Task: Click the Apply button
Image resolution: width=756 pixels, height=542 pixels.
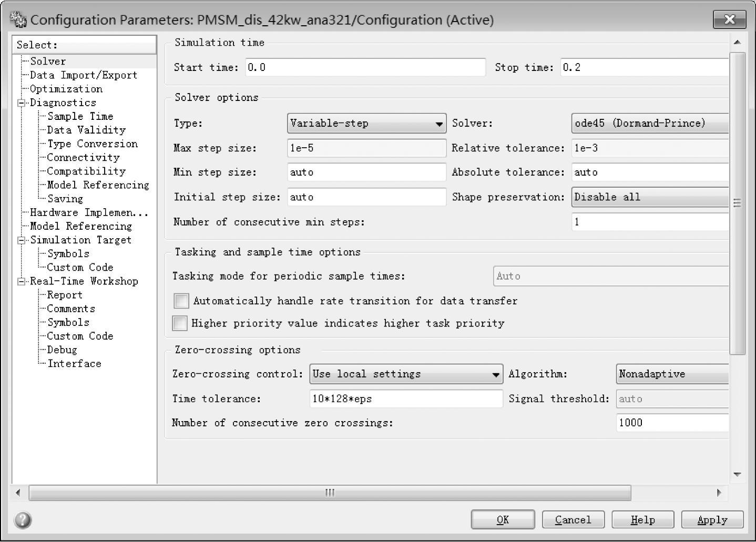Action: [x=712, y=520]
